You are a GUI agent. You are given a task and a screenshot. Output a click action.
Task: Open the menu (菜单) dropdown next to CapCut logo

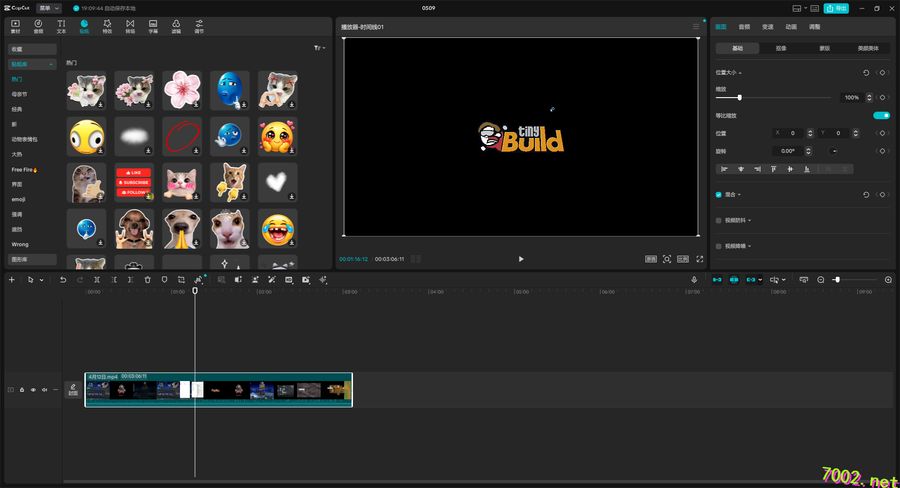pyautogui.click(x=49, y=8)
